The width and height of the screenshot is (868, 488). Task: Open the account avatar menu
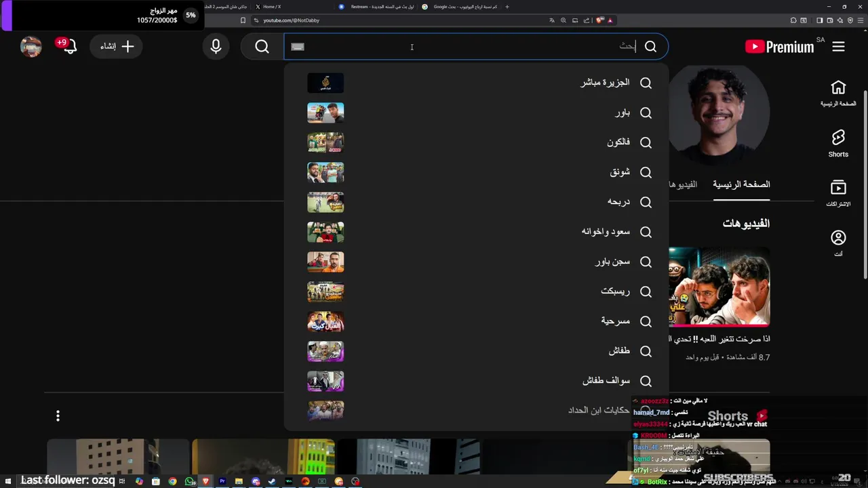click(x=31, y=47)
